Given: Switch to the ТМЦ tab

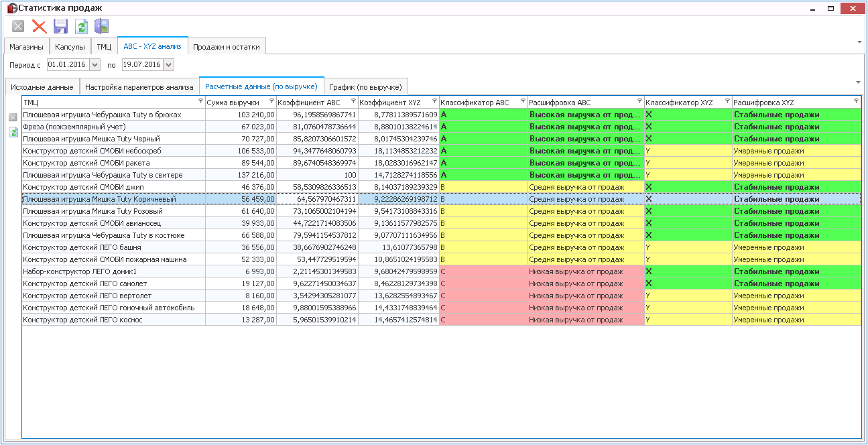Looking at the screenshot, I should pos(104,47).
